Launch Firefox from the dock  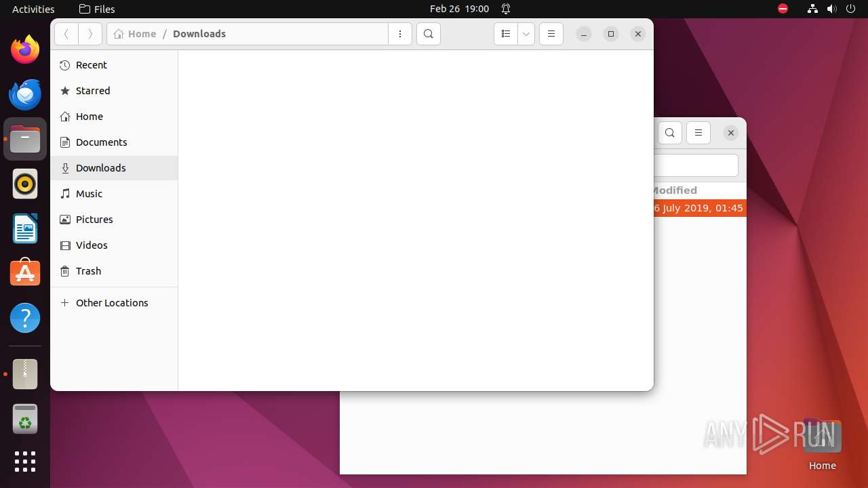click(25, 49)
